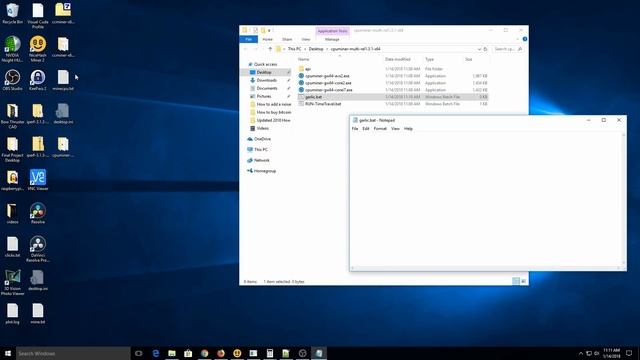Switch Explorer to details view
Screen dimensions: 640x360
tap(516, 281)
